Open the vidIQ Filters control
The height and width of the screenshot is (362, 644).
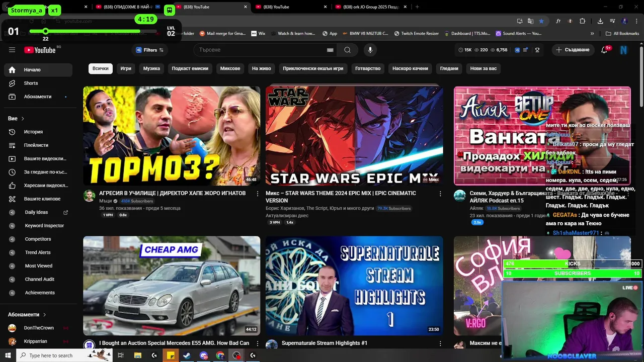point(149,50)
